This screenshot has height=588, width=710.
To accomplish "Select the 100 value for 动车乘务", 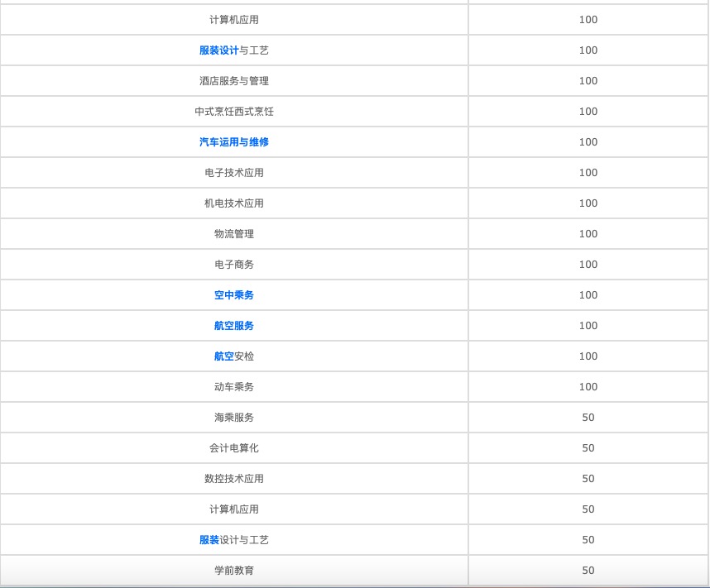I will (588, 386).
